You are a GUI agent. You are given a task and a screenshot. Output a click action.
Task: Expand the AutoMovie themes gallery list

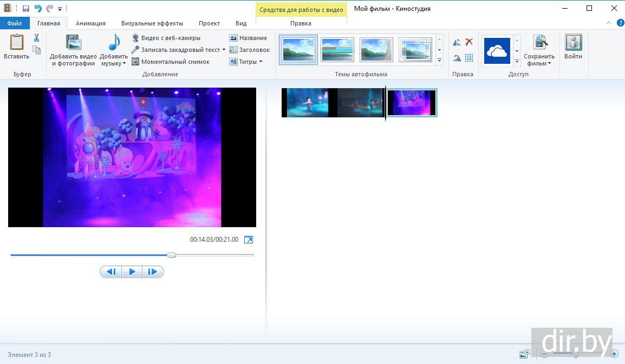point(439,60)
